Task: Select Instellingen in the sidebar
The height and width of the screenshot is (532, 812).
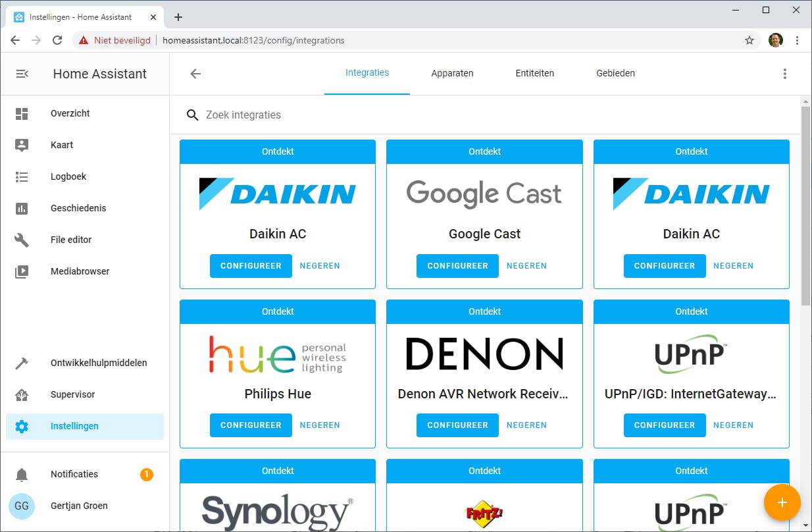Action: pos(85,426)
